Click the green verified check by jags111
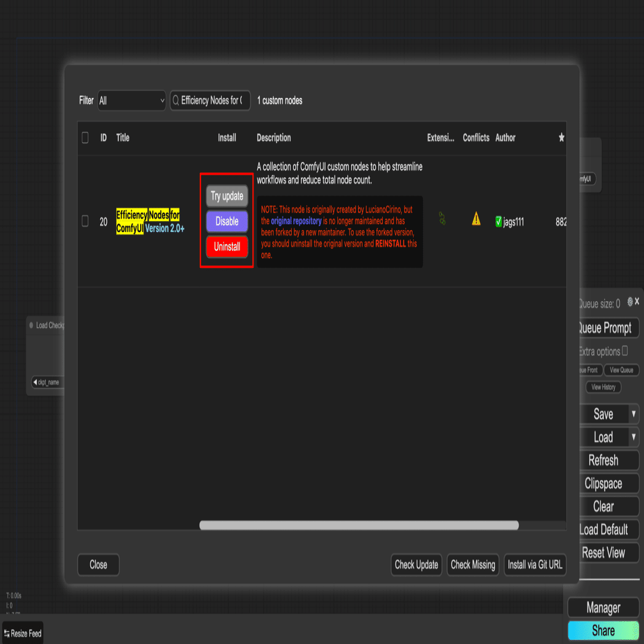Screen dimensions: 644x644 pos(499,222)
